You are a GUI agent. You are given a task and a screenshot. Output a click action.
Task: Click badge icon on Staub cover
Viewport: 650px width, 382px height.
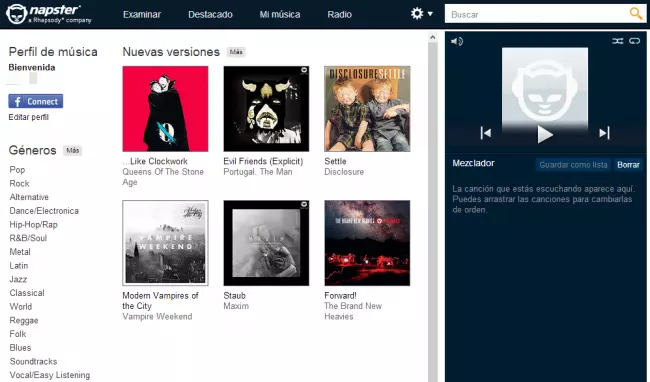[x=304, y=205]
